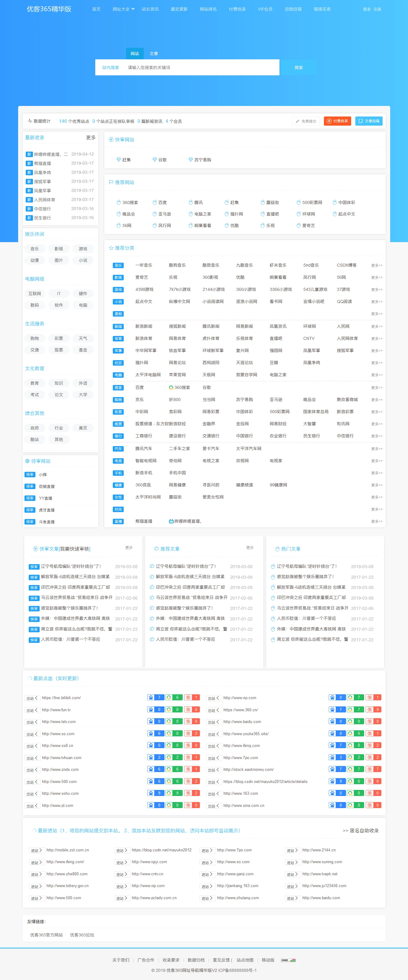Image resolution: width=408 pixels, height=980 pixels.
Task: Click the Baidu paw icon in live.bilibili.com row
Action: click(x=151, y=697)
